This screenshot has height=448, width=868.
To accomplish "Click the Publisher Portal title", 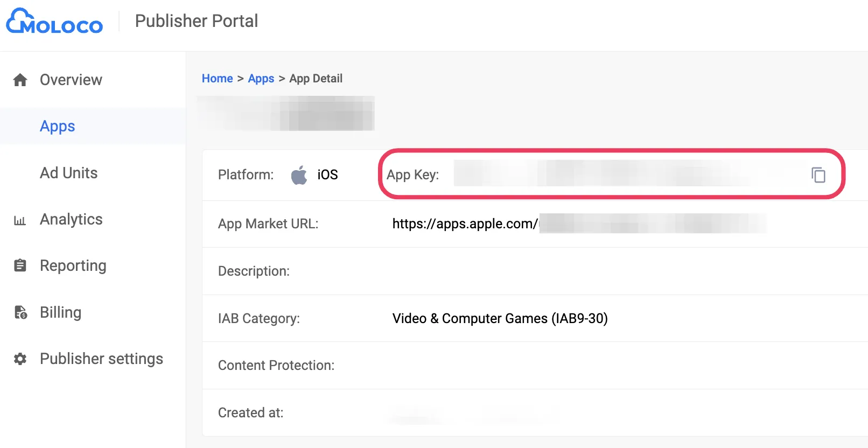I will 197,21.
